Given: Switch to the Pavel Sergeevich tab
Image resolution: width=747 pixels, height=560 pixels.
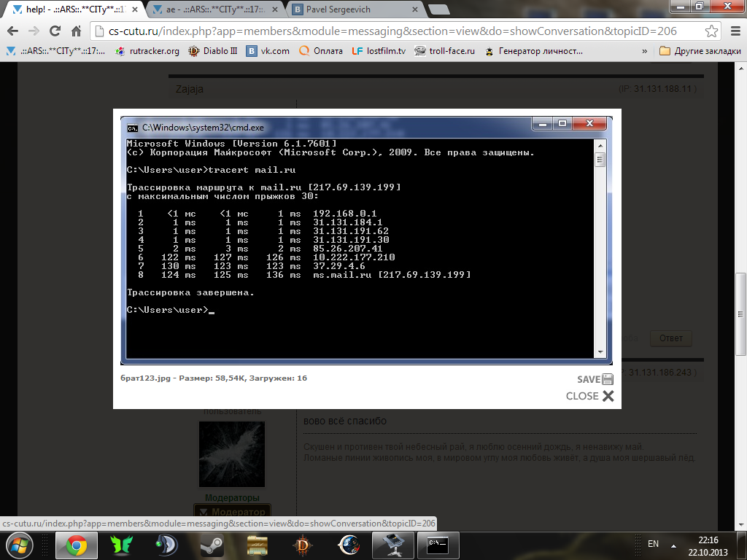Looking at the screenshot, I should click(x=355, y=9).
